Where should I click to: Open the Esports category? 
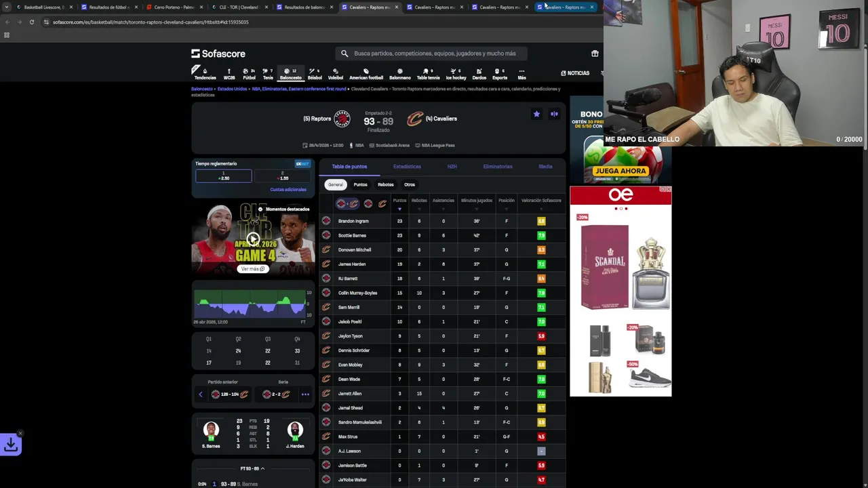pos(500,74)
